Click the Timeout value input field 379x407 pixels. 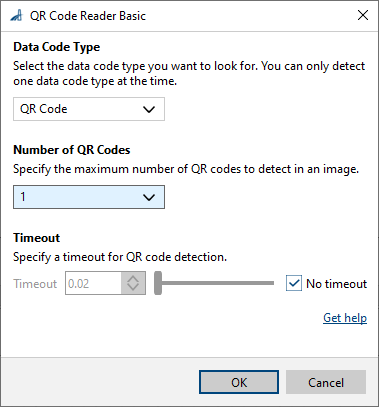93,283
